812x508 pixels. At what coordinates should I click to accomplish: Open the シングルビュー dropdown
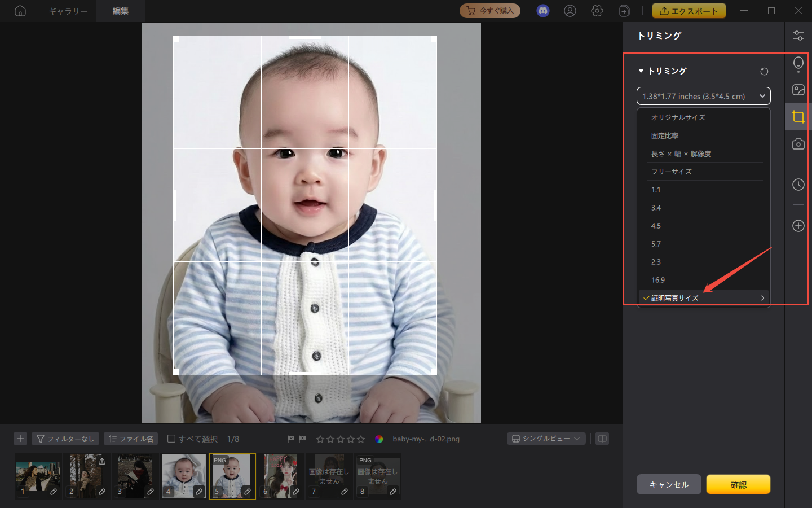coord(545,439)
